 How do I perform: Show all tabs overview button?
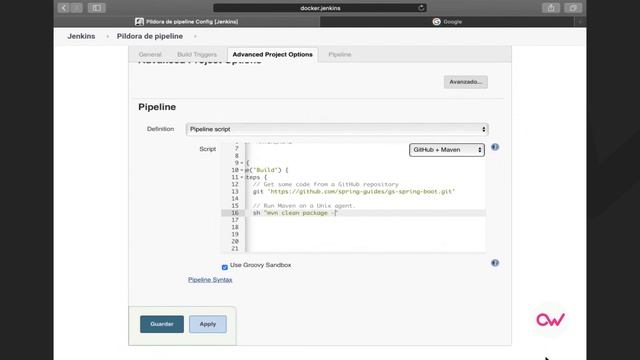(x=573, y=8)
